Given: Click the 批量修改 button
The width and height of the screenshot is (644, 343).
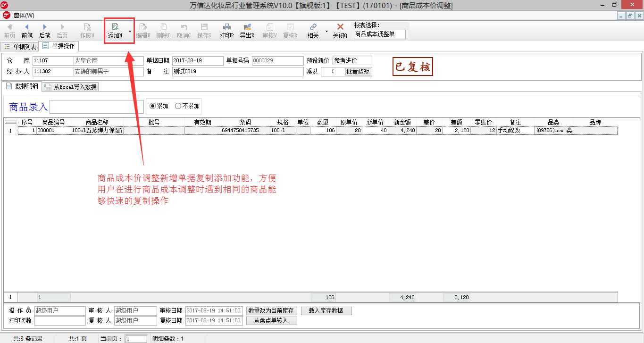Looking at the screenshot, I should pyautogui.click(x=358, y=72).
